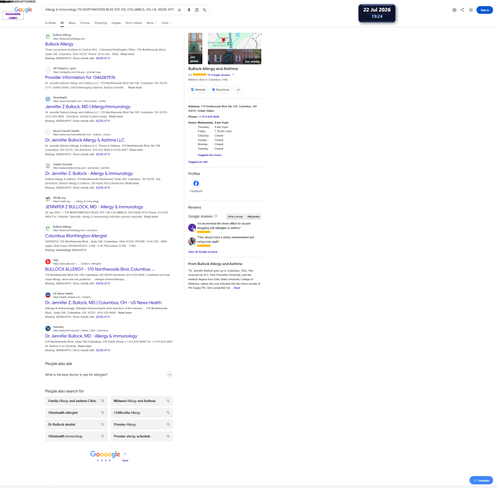Search Premier Allergy suggestion

click(x=142, y=424)
